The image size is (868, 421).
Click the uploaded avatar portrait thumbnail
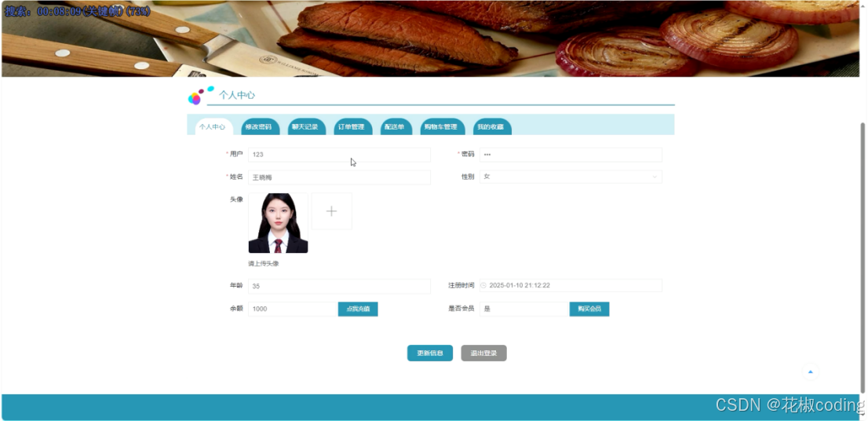coord(278,223)
